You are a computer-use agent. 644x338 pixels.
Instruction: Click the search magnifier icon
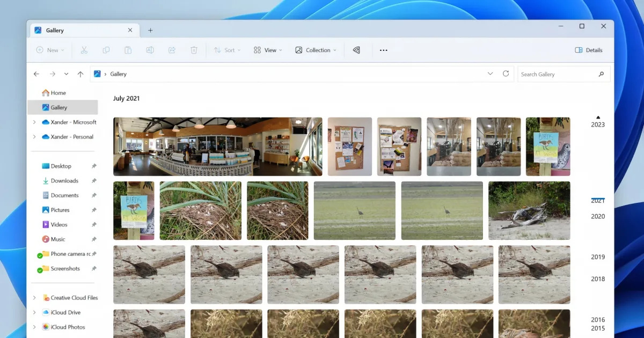click(x=601, y=74)
